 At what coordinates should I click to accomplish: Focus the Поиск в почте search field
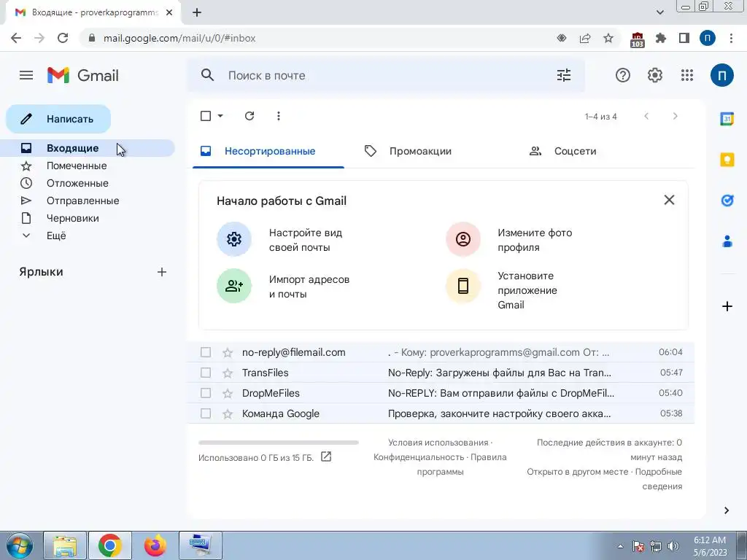(x=386, y=75)
